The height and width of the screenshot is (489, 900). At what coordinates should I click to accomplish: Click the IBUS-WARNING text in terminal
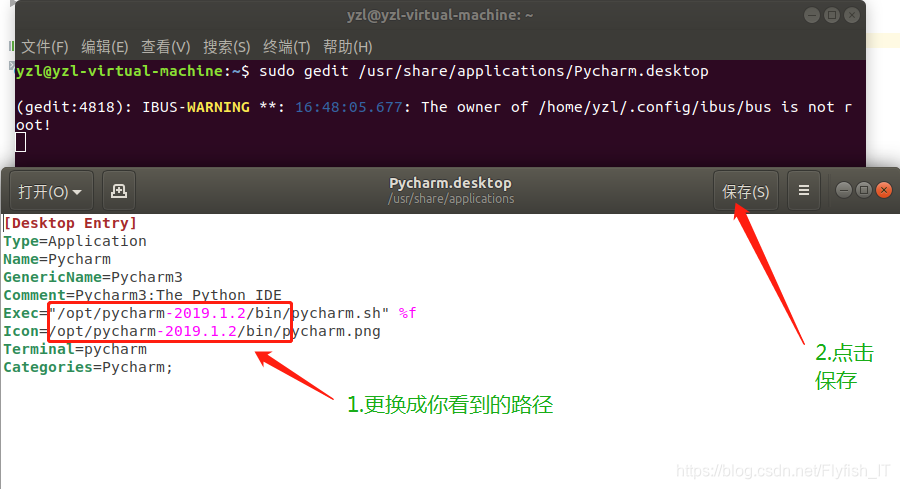[196, 107]
